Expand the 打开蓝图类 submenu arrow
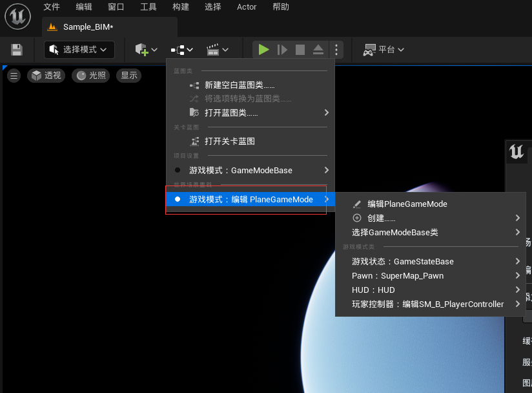The image size is (532, 393). pos(327,112)
